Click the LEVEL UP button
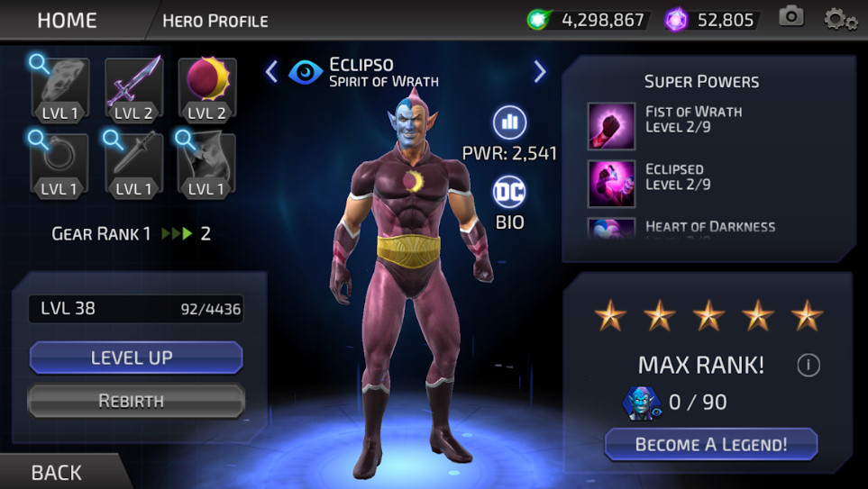This screenshot has height=489, width=868. click(x=136, y=358)
